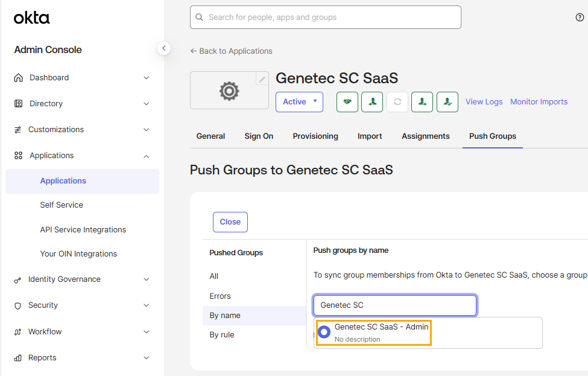The width and height of the screenshot is (588, 376).
Task: Click the Workflow icon in sidebar
Action: pos(17,332)
